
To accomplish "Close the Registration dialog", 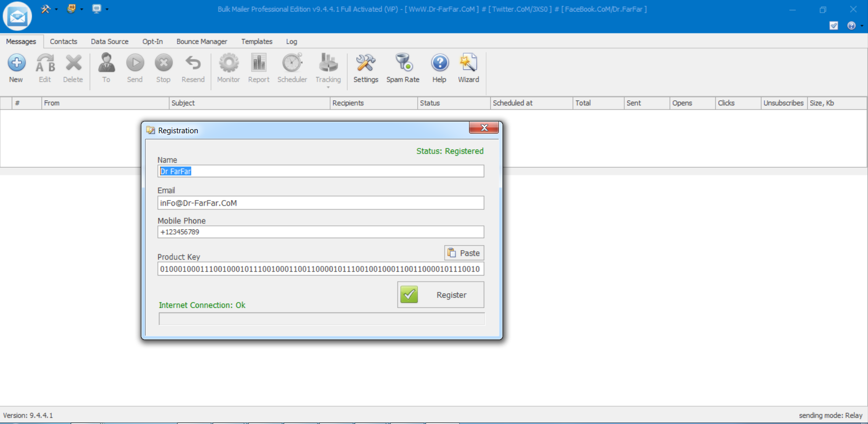I will pos(484,128).
